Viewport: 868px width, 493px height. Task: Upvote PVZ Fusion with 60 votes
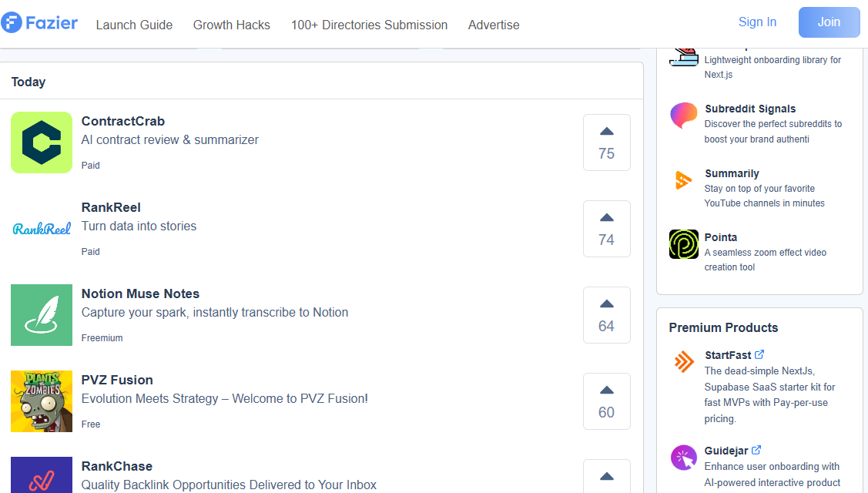607,401
